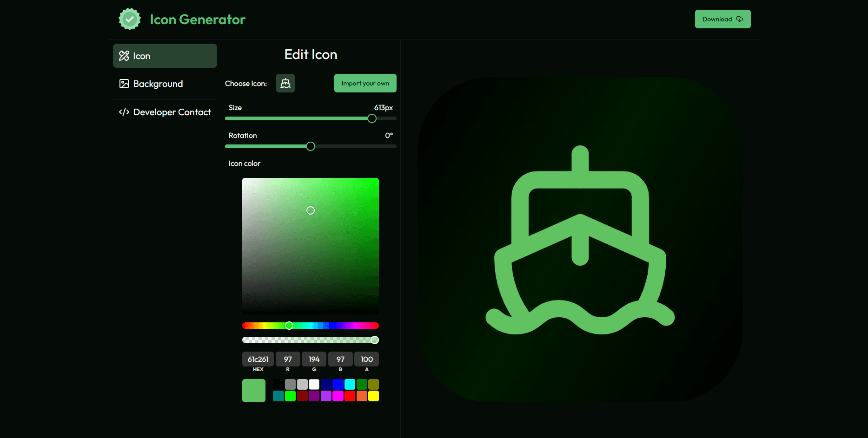Pick the olive preset swatch
The image size is (868, 438).
[x=374, y=384]
